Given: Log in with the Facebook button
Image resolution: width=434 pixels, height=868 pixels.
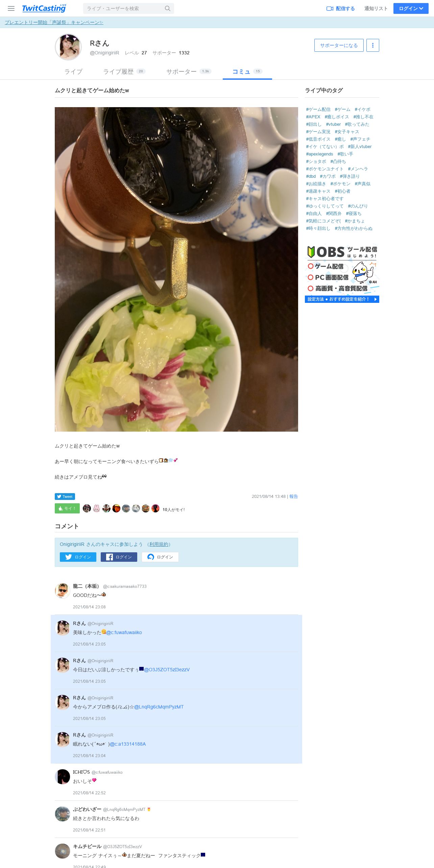Looking at the screenshot, I should pos(119,557).
